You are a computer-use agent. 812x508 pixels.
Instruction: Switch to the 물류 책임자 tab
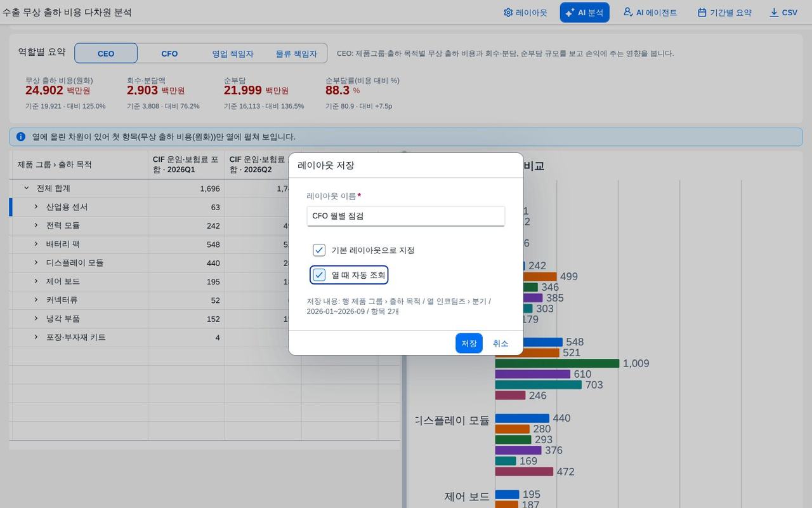296,53
